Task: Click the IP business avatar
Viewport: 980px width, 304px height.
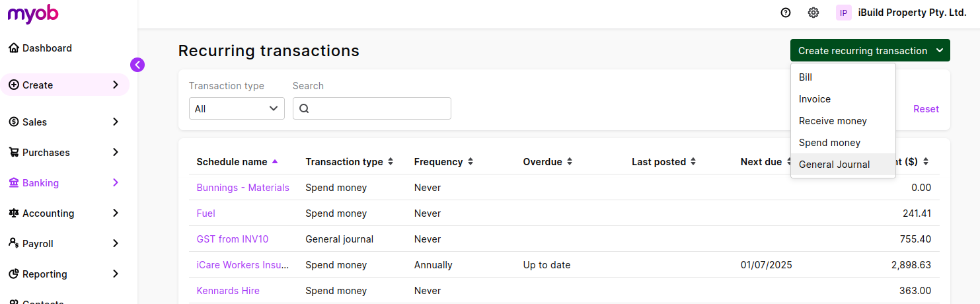Action: point(844,13)
